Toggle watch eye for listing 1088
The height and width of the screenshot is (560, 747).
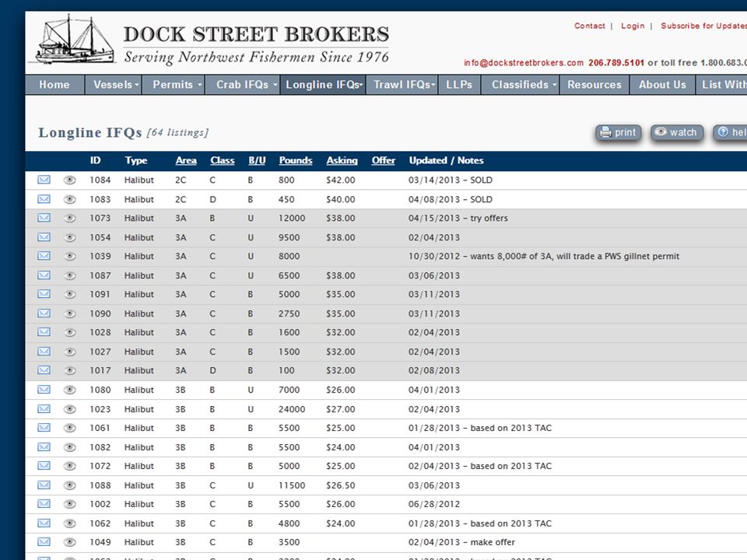point(69,485)
